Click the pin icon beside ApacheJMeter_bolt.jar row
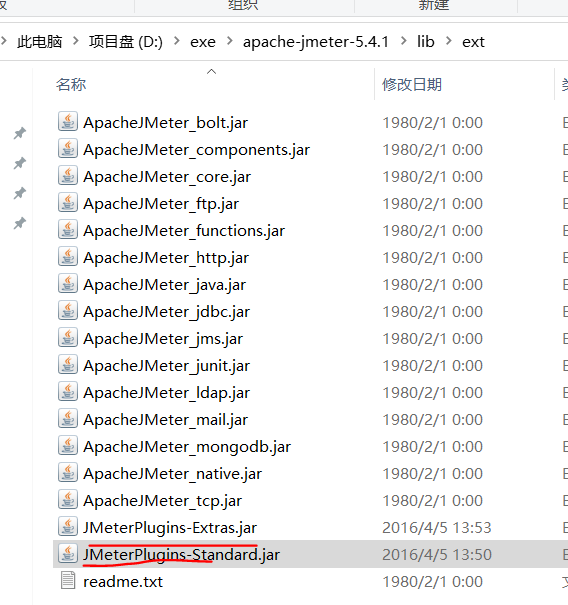This screenshot has height=605, width=568. point(20,133)
